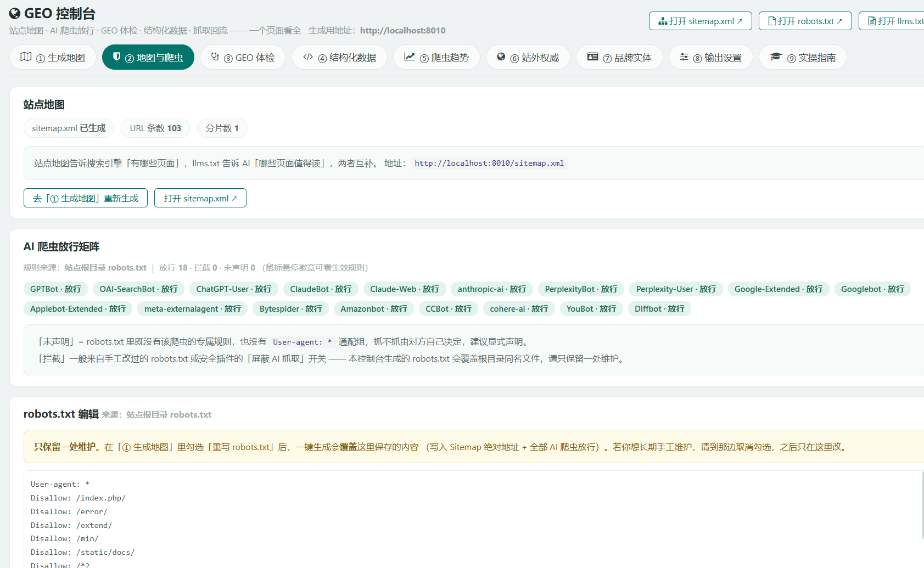Click file icon in 打开 llms.txt button
Image resolution: width=924 pixels, height=568 pixels.
tap(872, 21)
